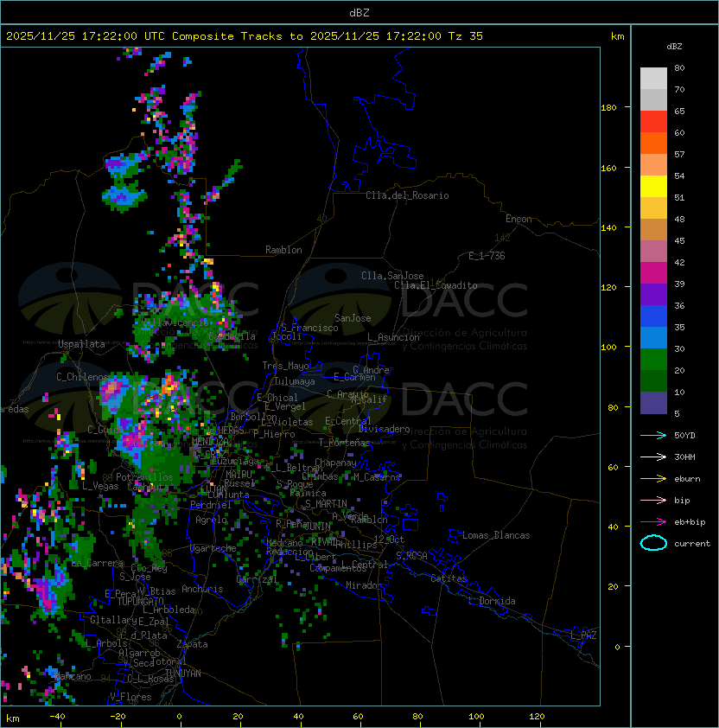Click the 'L_PAZ' place label
This screenshot has height=728, width=719.
583,635
